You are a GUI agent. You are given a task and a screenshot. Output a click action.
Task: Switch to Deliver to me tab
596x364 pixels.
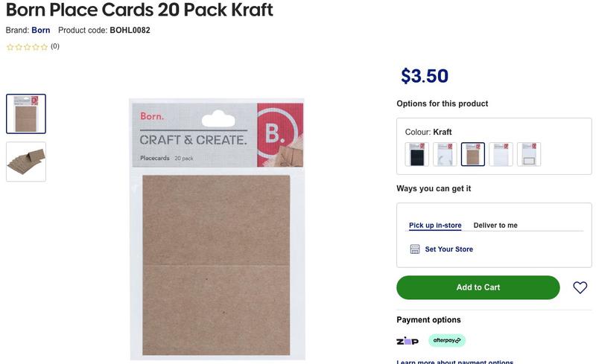(x=495, y=226)
